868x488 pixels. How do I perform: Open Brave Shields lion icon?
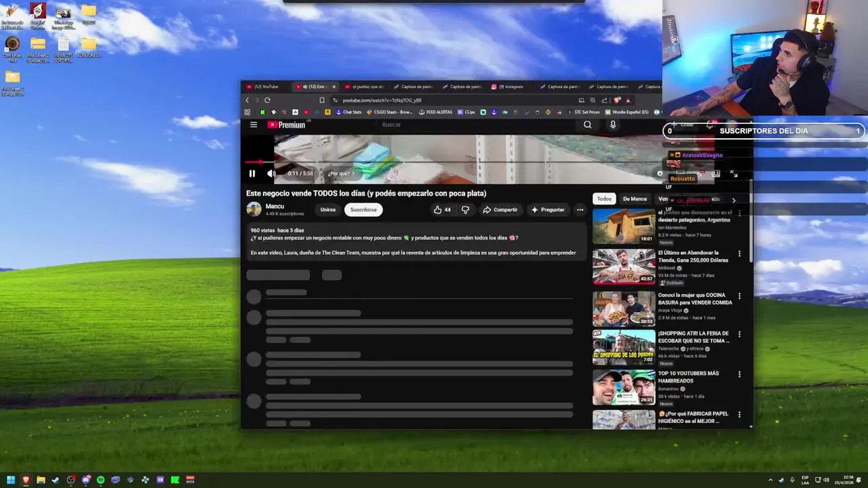point(617,100)
